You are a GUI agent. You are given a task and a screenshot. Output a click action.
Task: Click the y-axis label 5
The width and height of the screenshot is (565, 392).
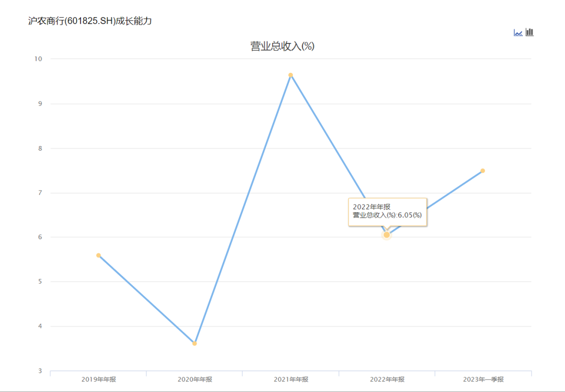[x=40, y=282]
